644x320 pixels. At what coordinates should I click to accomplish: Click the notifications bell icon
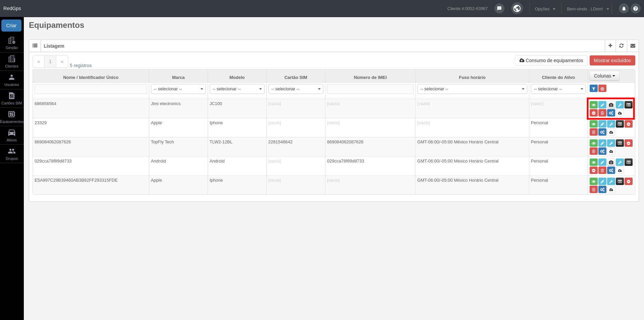[624, 9]
